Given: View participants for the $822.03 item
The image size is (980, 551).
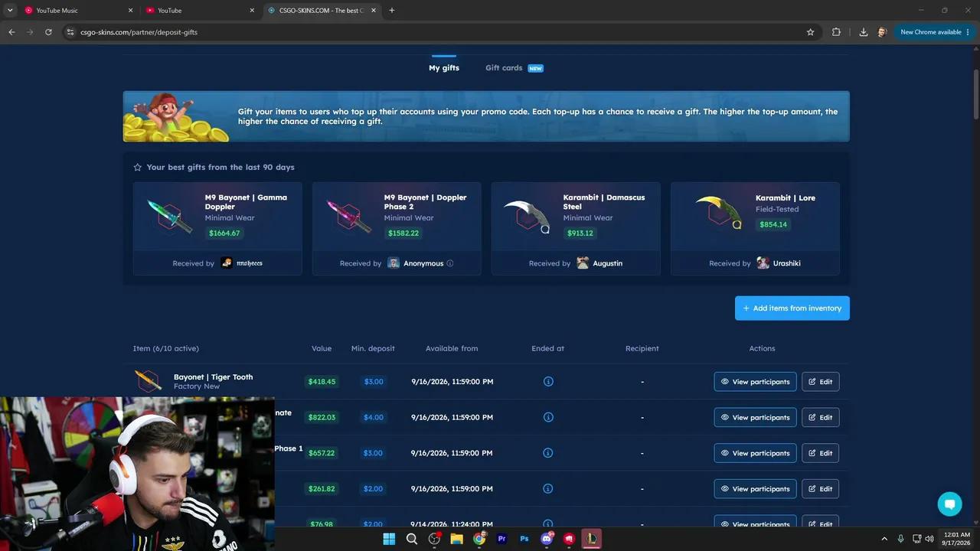Looking at the screenshot, I should [756, 417].
